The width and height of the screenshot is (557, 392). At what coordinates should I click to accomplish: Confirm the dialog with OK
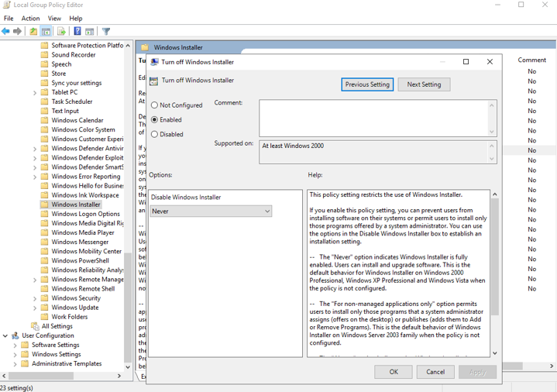pos(394,372)
